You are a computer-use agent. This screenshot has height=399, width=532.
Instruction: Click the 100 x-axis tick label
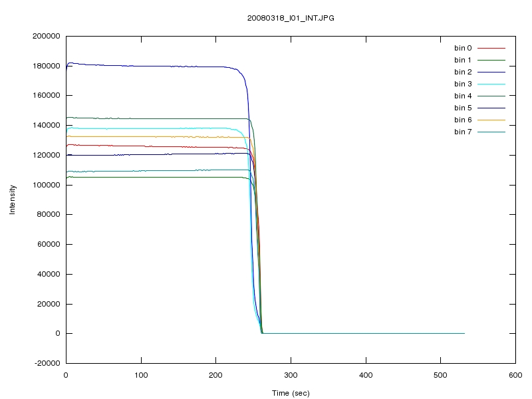(x=141, y=375)
